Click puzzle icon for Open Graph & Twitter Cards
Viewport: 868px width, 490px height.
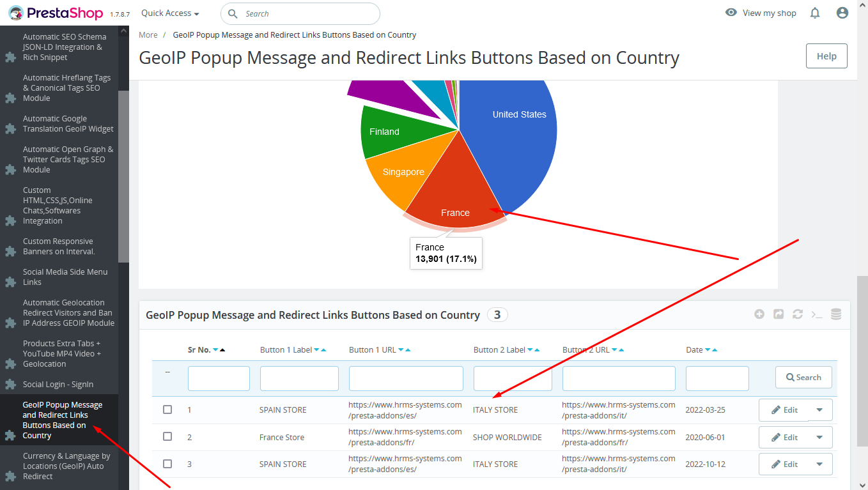10,169
